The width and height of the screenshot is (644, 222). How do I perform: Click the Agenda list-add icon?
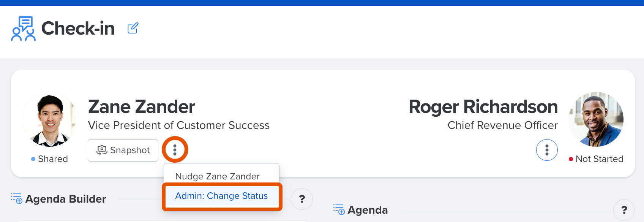tap(339, 209)
